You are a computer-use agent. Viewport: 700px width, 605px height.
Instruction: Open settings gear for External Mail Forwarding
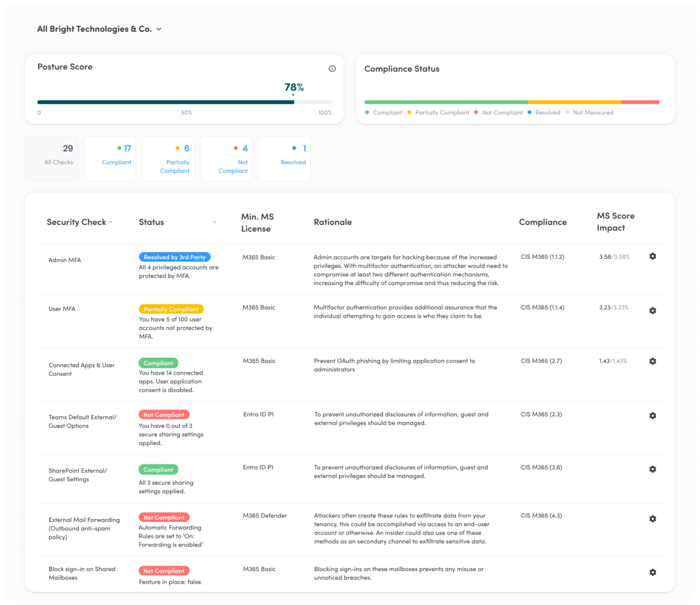click(x=652, y=519)
